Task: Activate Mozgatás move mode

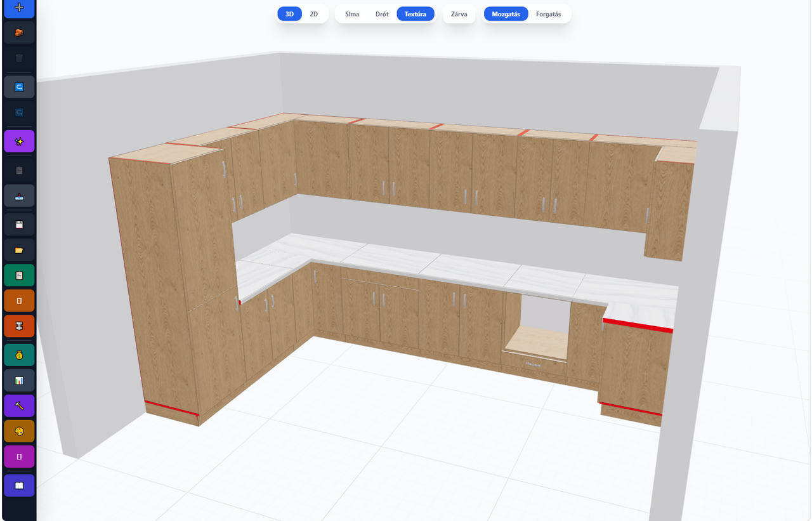Action: pyautogui.click(x=506, y=14)
